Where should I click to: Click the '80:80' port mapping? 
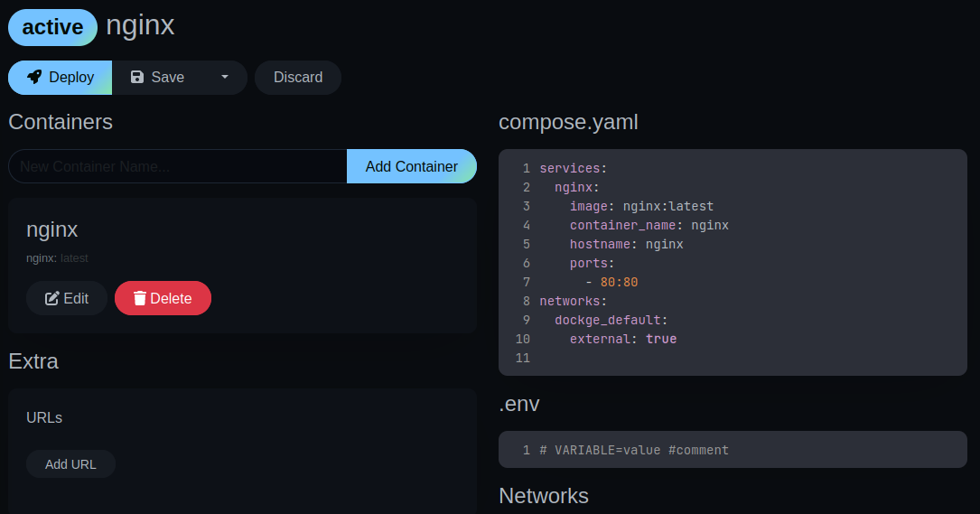[619, 282]
